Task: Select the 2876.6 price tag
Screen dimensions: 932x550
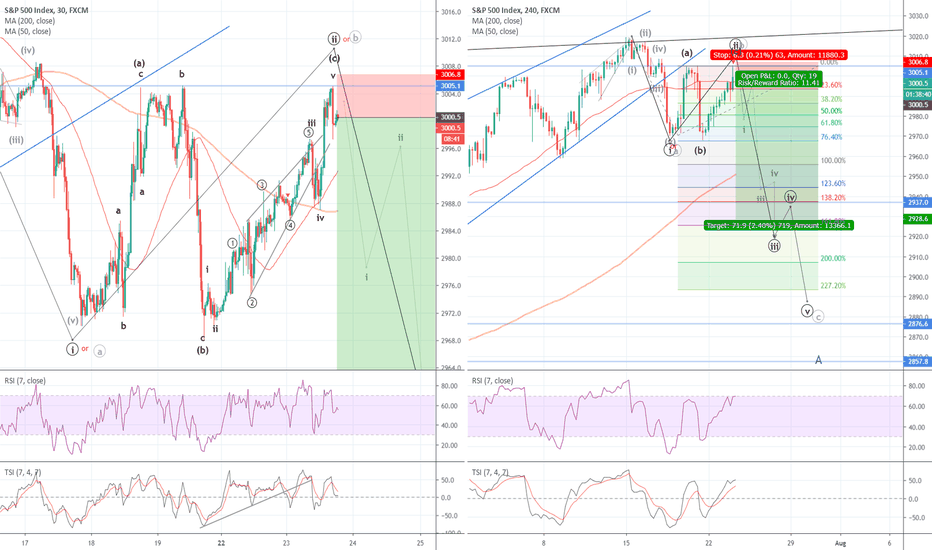Action: [x=918, y=324]
